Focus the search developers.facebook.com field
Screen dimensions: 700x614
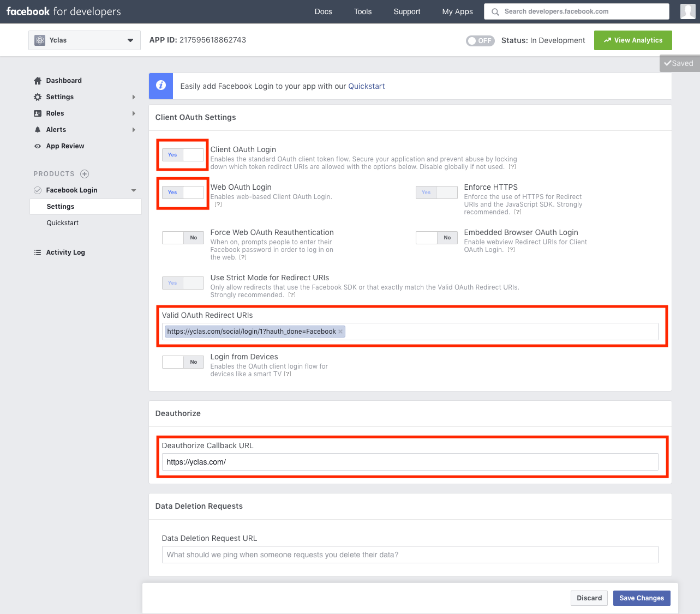577,11
